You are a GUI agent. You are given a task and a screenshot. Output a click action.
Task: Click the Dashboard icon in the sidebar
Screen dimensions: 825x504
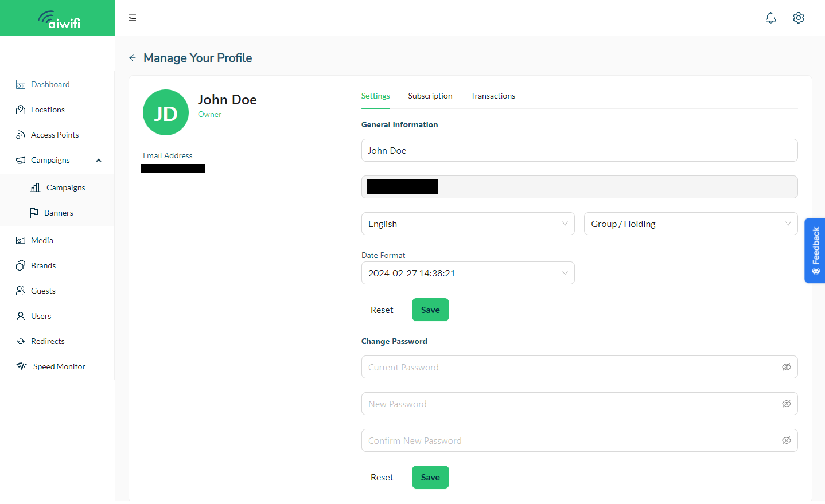pos(21,84)
